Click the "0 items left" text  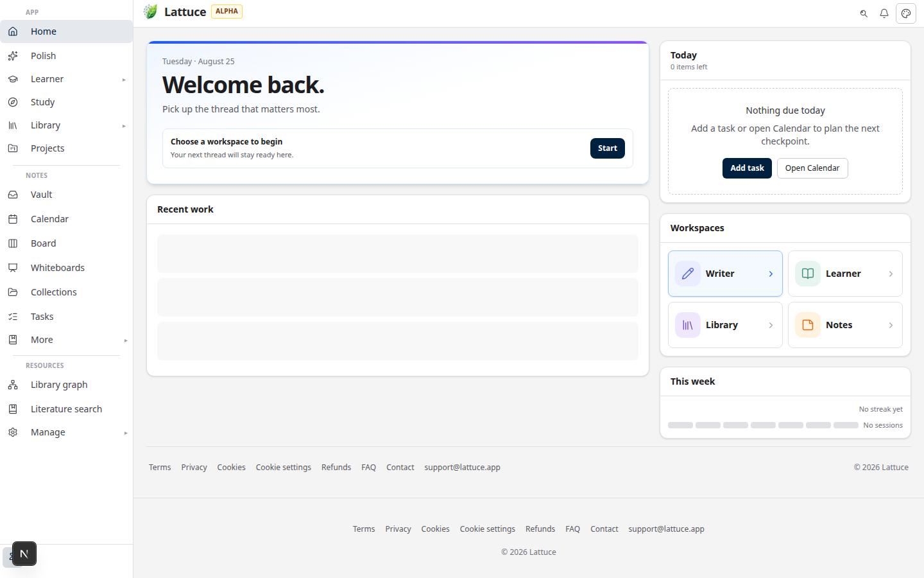[x=689, y=67]
